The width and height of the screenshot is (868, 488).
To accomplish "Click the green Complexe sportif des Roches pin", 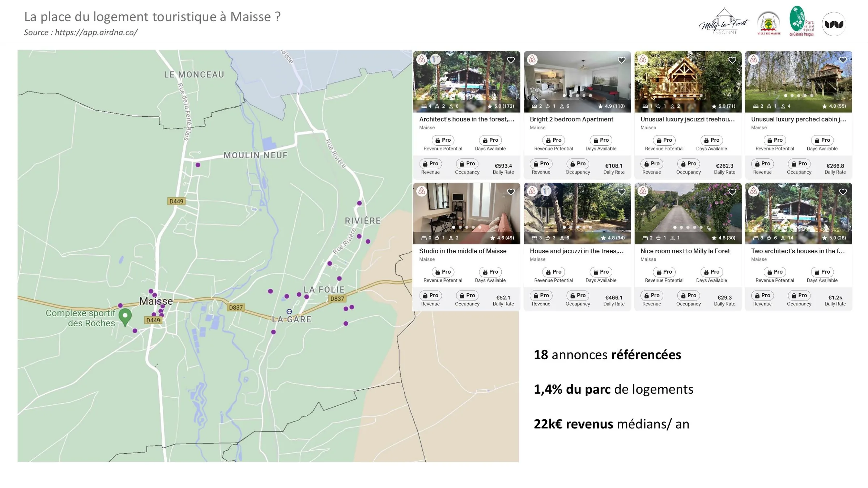I will (x=125, y=317).
